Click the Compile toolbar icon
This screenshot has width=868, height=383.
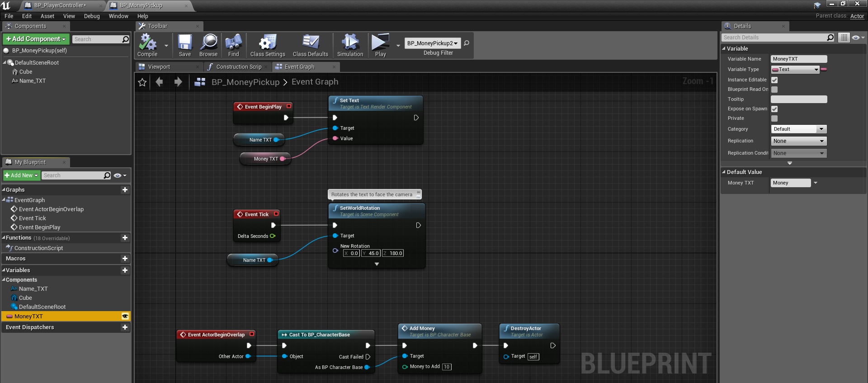147,43
